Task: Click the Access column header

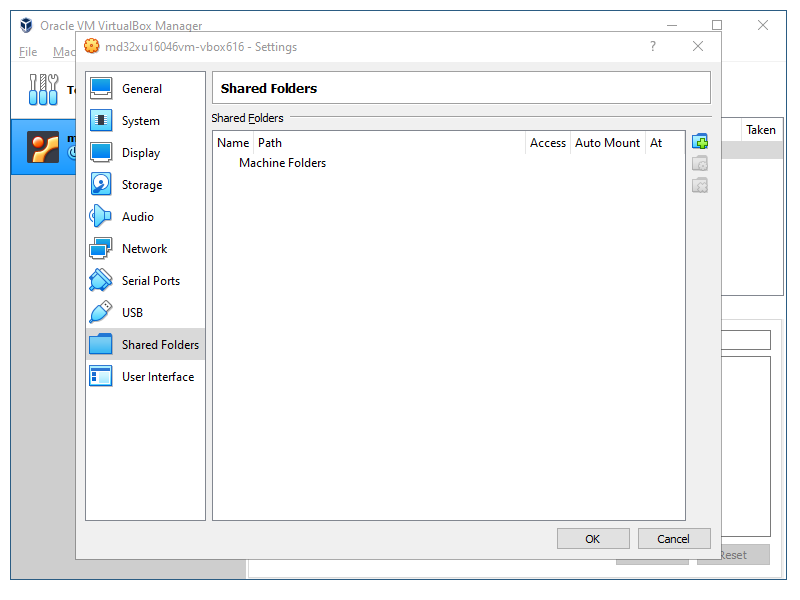Action: (x=547, y=143)
